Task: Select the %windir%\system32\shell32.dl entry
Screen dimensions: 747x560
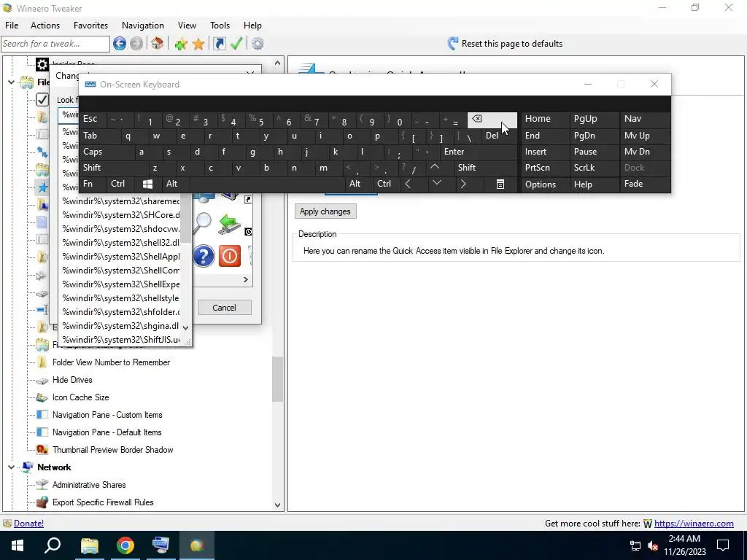Action: 121,243
